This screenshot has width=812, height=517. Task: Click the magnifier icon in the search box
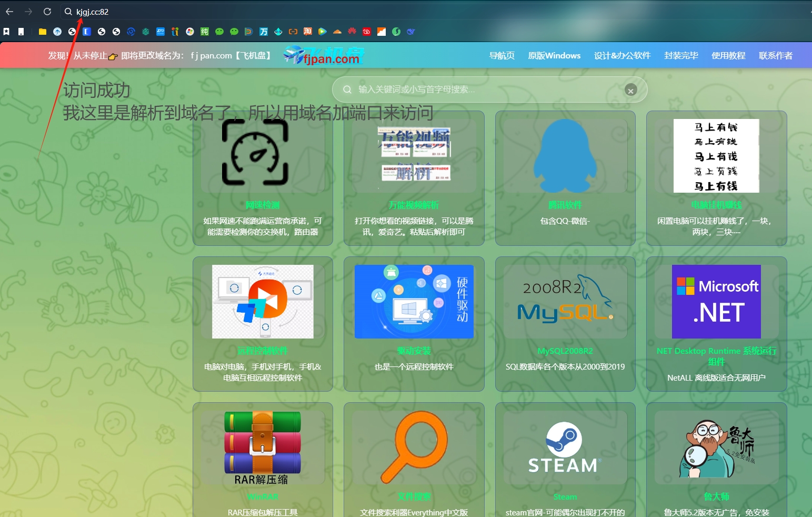click(347, 90)
